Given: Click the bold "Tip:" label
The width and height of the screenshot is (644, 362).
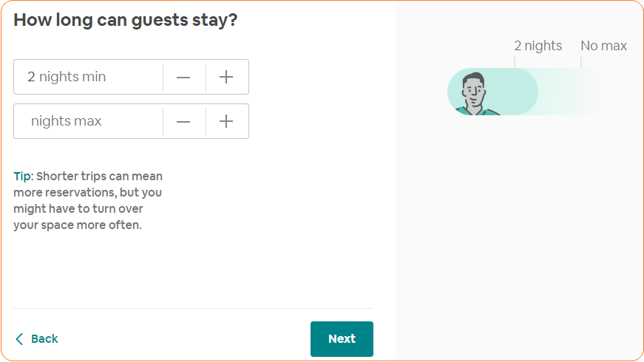Looking at the screenshot, I should [23, 177].
